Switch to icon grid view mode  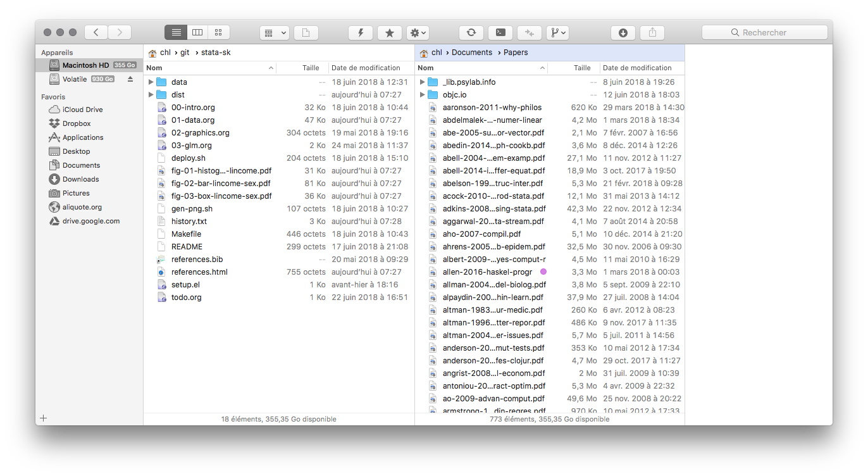[219, 32]
